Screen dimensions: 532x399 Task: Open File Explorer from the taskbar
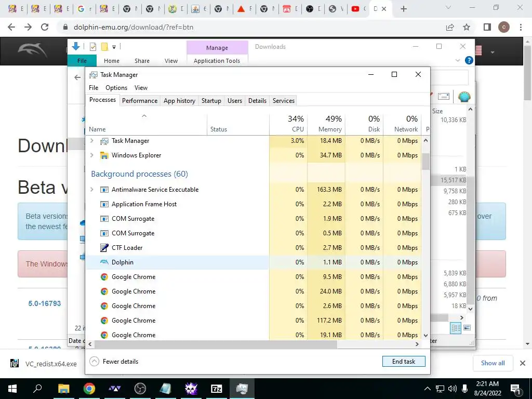[63, 389]
